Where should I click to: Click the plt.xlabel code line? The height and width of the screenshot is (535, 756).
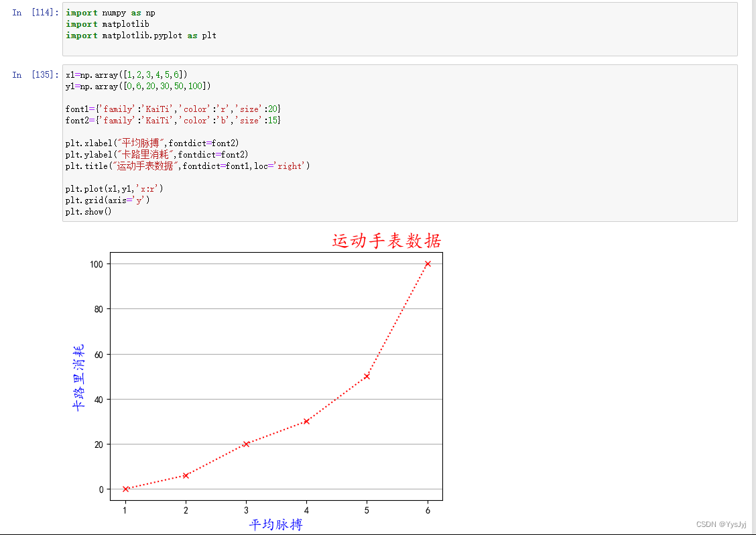(x=152, y=143)
